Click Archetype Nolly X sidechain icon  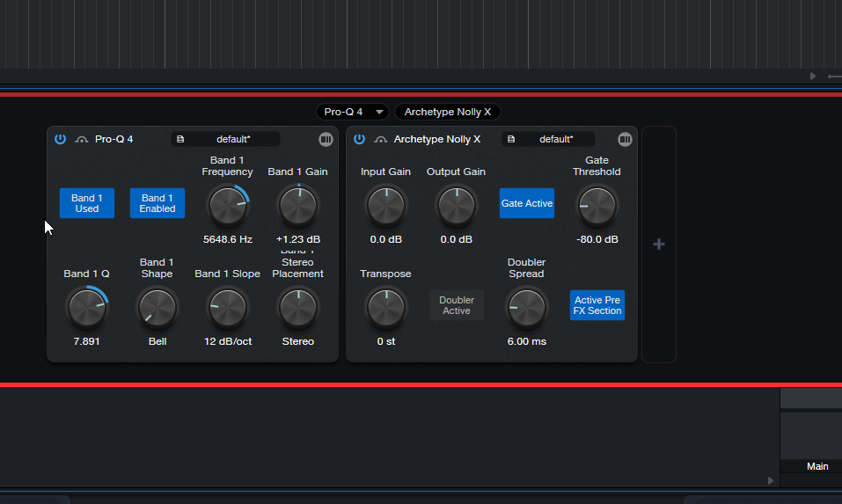coord(380,140)
